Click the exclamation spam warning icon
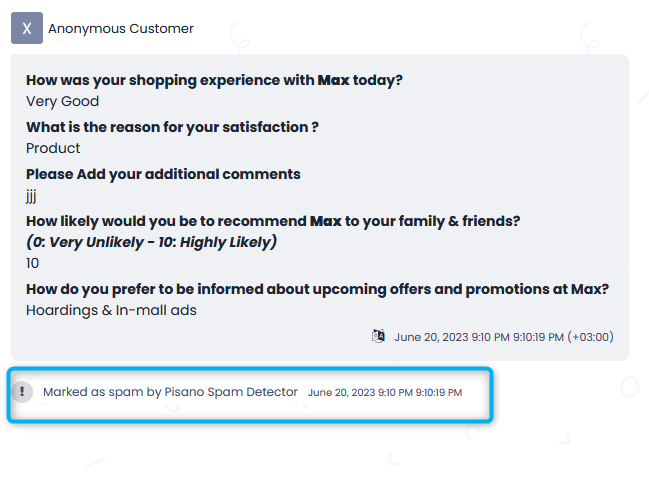The height and width of the screenshot is (478, 649). [22, 391]
